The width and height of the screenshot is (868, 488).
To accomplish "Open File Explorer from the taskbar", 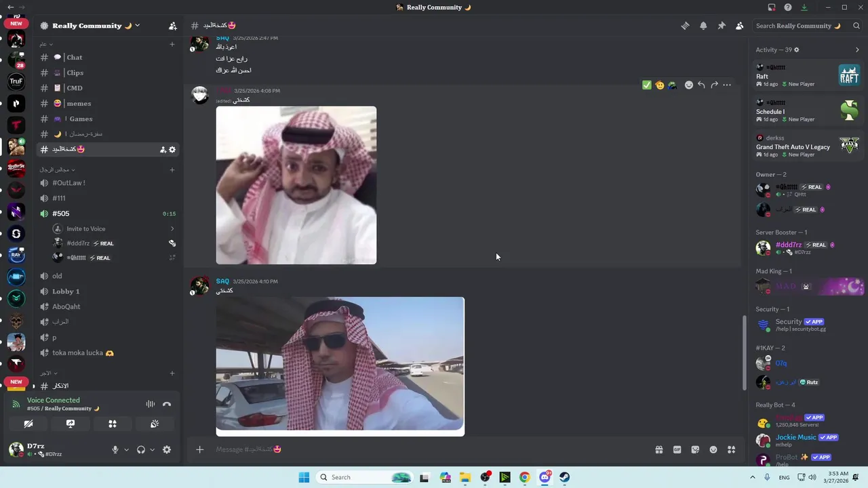I will pos(465,477).
